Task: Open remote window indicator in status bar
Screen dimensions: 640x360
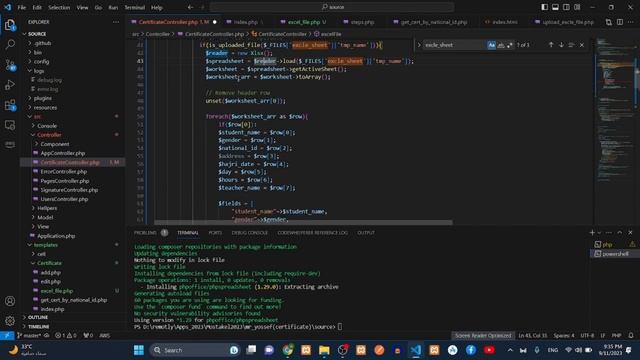Action: click(x=7, y=336)
